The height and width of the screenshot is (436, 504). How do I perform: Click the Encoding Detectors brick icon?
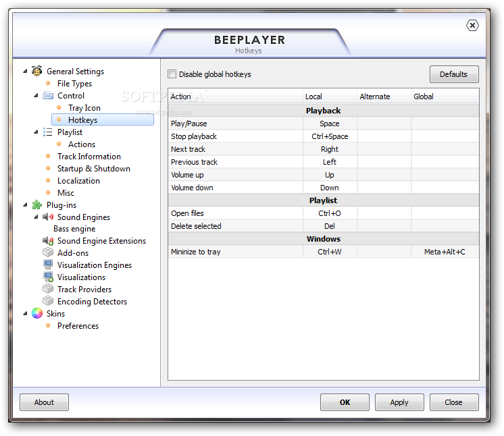[x=48, y=301]
